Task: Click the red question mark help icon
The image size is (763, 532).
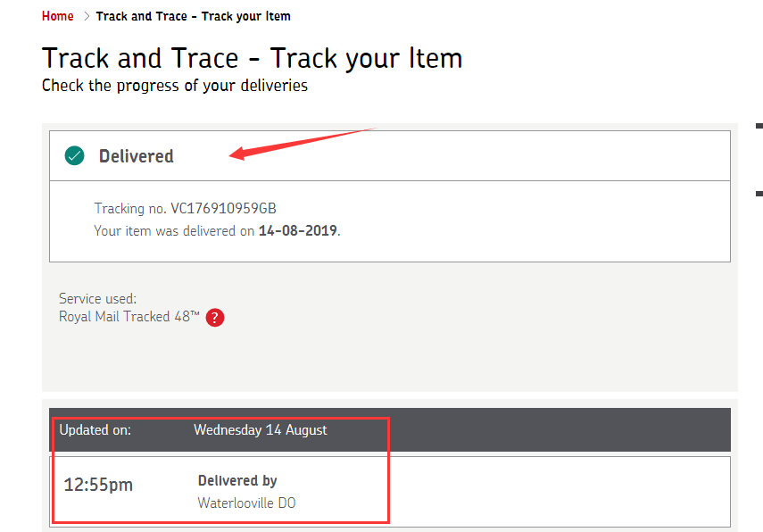Action: tap(215, 318)
